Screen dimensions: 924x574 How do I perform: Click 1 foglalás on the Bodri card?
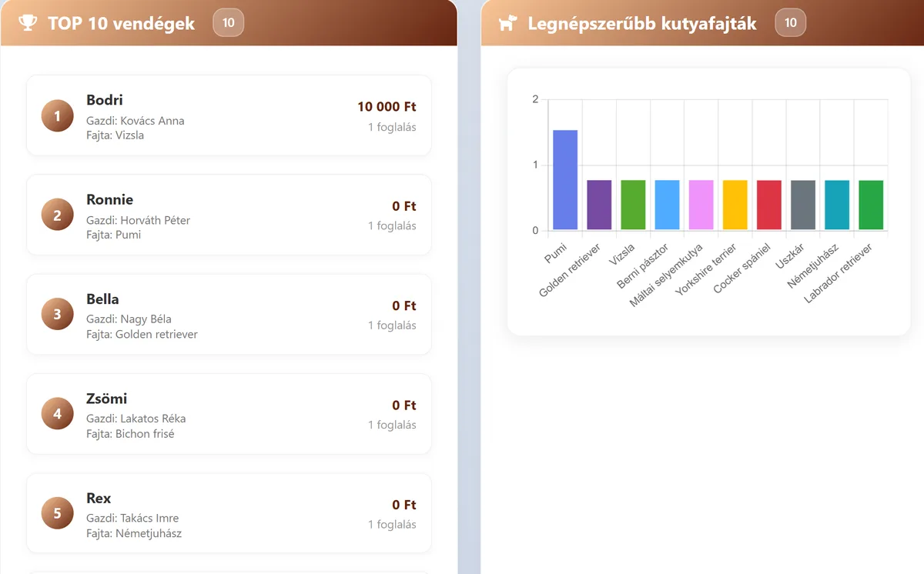392,127
